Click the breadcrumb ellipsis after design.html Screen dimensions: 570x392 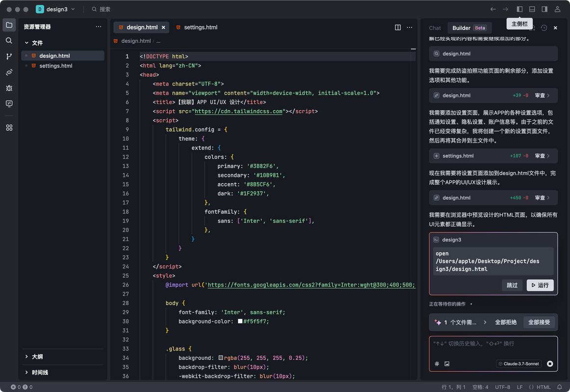coord(158,41)
